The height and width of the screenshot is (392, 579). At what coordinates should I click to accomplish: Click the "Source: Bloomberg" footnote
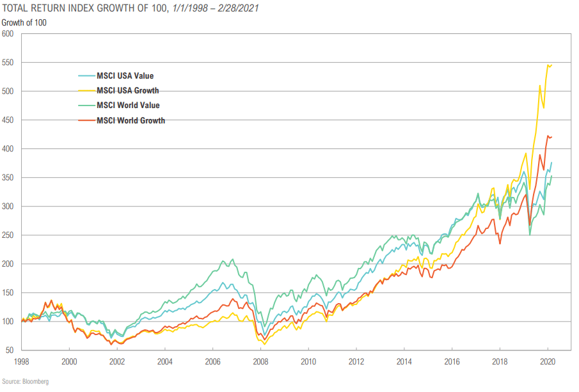[25, 382]
